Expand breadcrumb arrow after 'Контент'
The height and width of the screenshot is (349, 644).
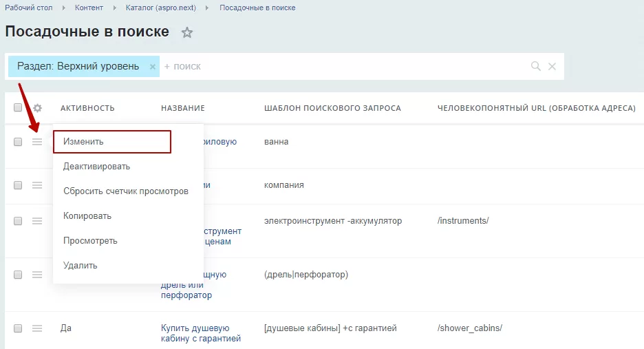[x=115, y=8]
